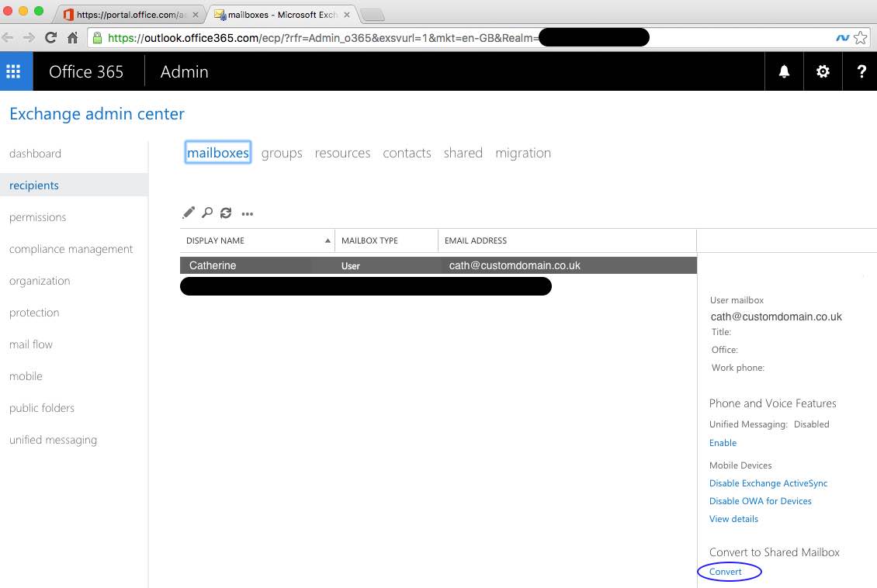Bookmark this page with the star
This screenshot has height=588, width=877.
(x=861, y=37)
